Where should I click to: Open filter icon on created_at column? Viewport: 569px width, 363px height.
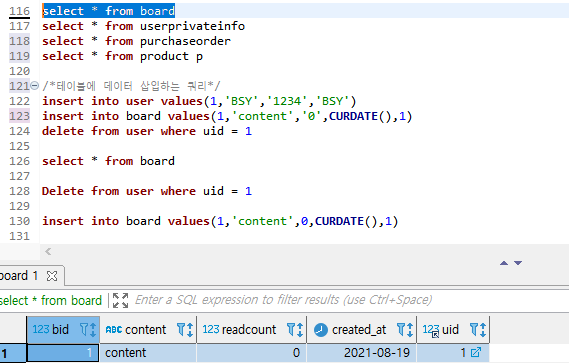point(401,330)
